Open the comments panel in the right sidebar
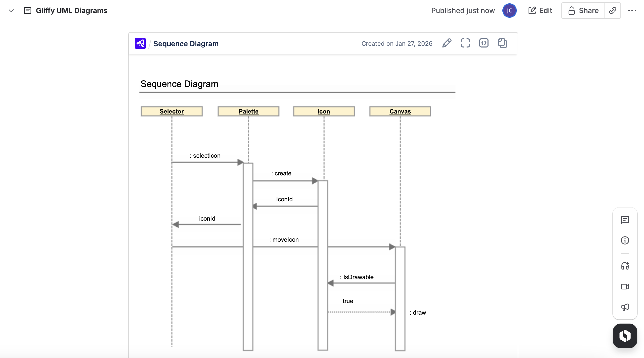The image size is (644, 358). coord(625,220)
